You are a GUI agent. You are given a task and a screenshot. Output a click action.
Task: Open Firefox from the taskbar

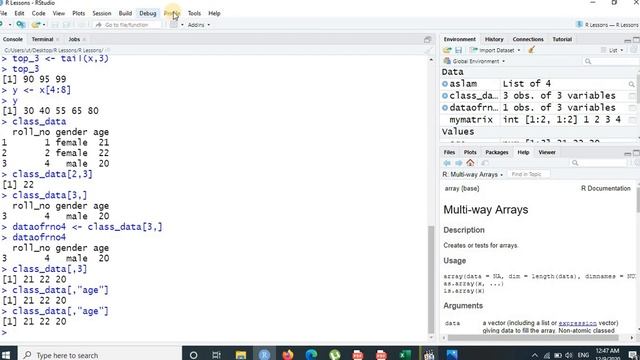coord(288,354)
